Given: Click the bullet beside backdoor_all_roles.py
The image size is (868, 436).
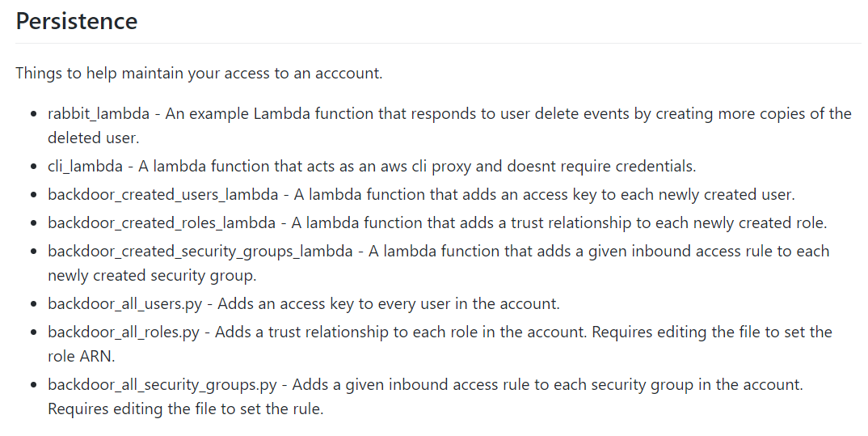Looking at the screenshot, I should pyautogui.click(x=32, y=333).
